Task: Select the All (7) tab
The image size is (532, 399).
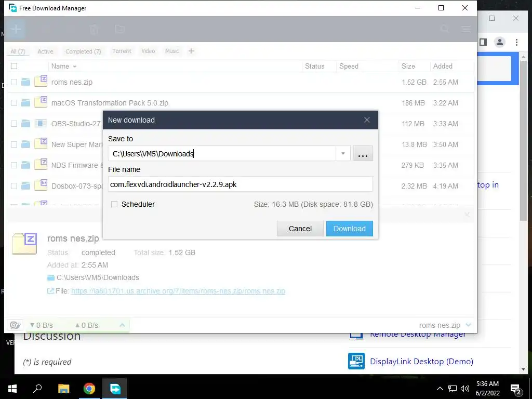Action: point(18,51)
